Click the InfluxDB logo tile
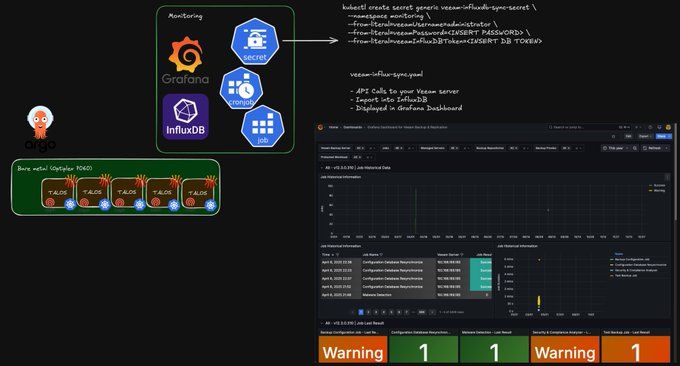Image resolution: width=680 pixels, height=366 pixels. click(186, 117)
